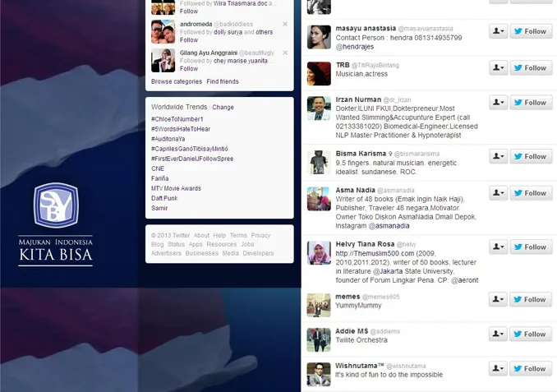Open the Blog footer link
Screen dimensions: 557x392
point(158,244)
